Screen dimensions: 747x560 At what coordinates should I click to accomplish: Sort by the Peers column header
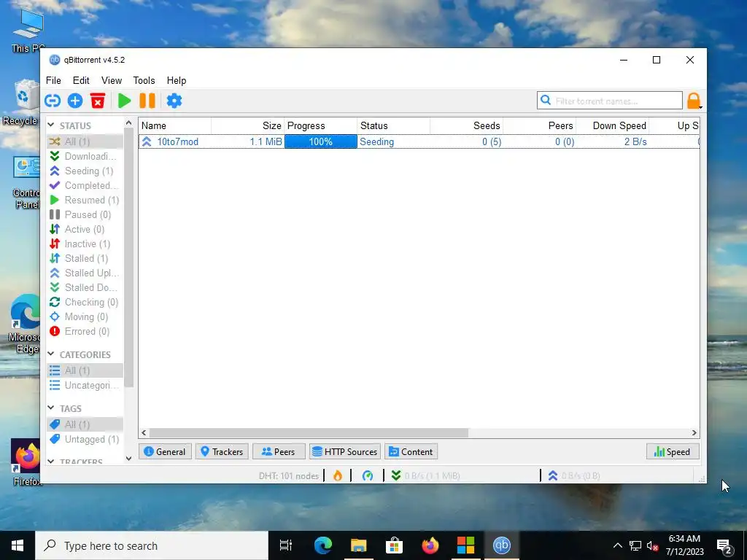pyautogui.click(x=539, y=125)
